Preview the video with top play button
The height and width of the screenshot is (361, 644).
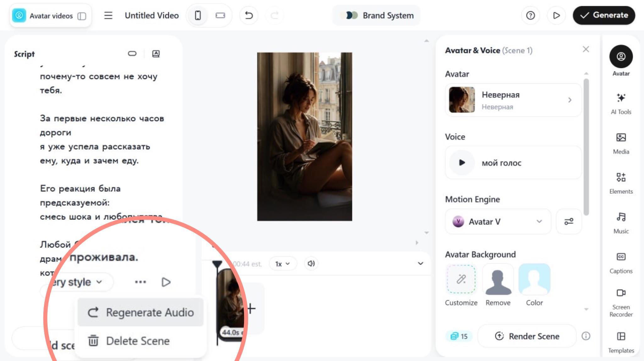(556, 15)
